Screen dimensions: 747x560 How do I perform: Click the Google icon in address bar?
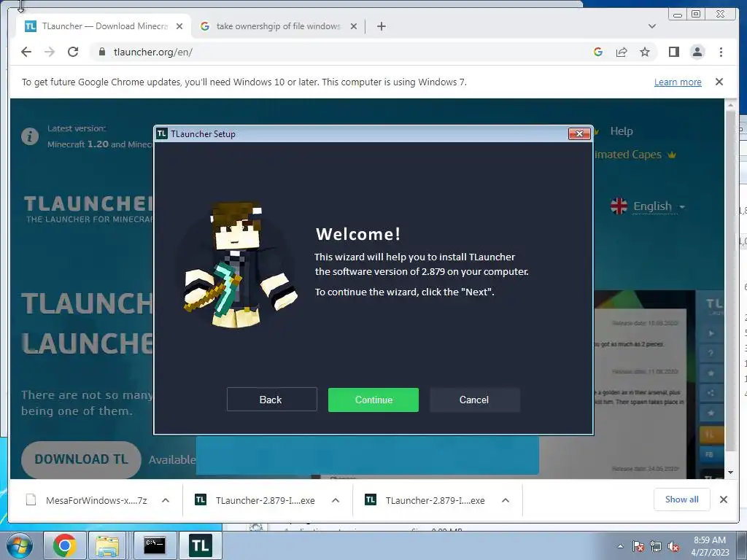598,52
